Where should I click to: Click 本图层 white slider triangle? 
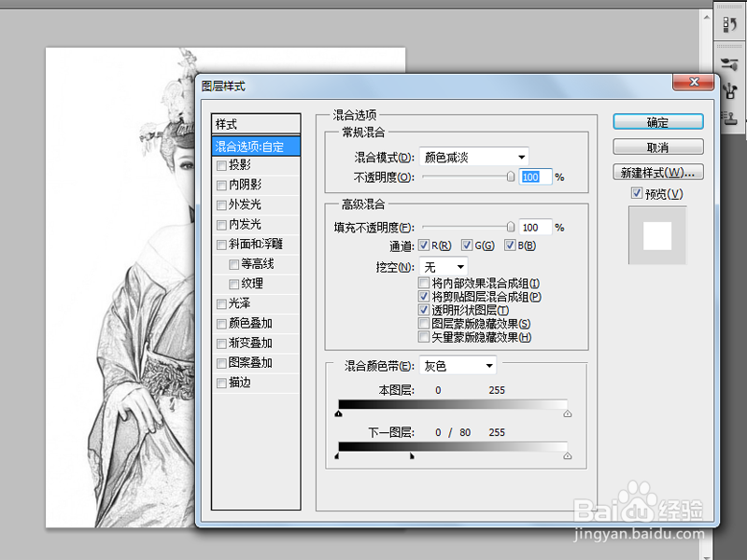(x=568, y=413)
